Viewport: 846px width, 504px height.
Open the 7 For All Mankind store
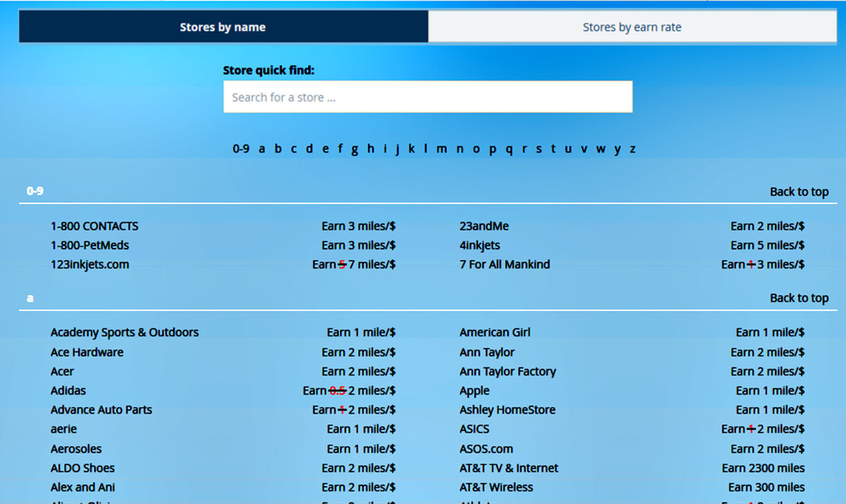[504, 265]
